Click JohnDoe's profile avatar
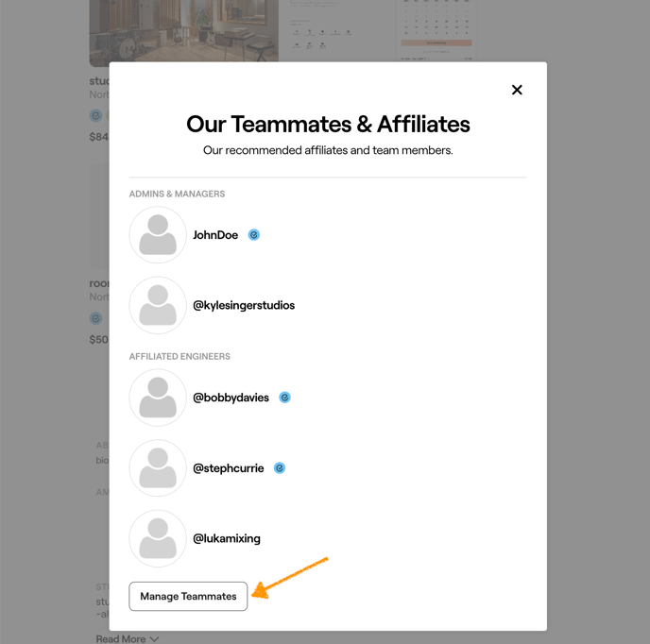Image resolution: width=650 pixels, height=644 pixels. click(158, 235)
